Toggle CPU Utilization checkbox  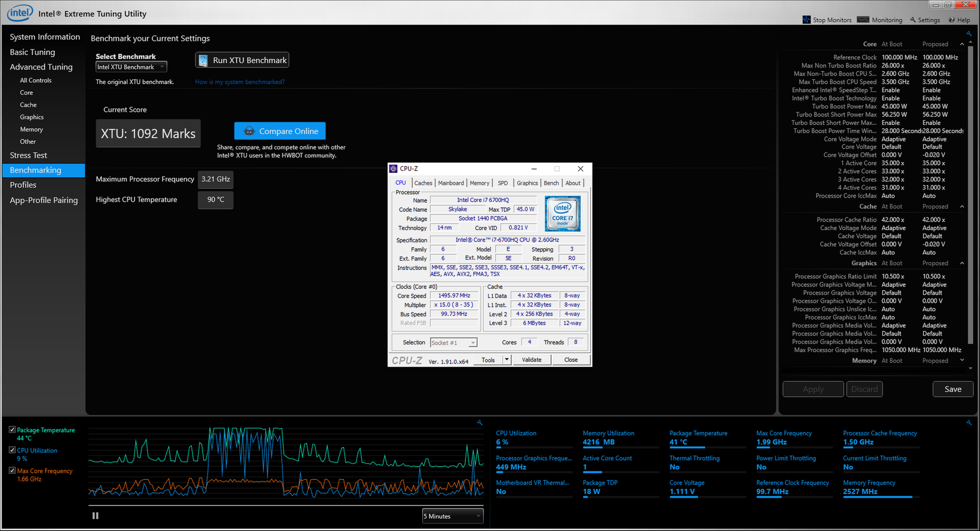(x=12, y=450)
